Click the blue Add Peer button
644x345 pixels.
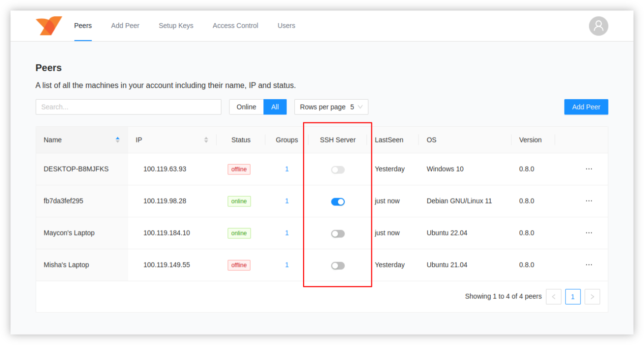coord(586,107)
